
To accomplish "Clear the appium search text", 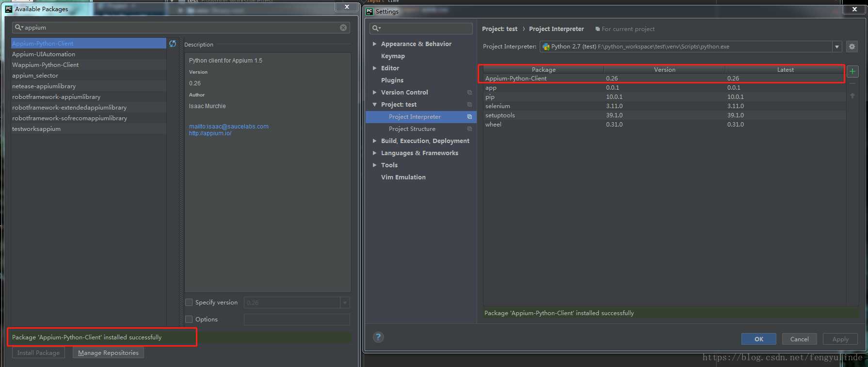I will tap(343, 28).
